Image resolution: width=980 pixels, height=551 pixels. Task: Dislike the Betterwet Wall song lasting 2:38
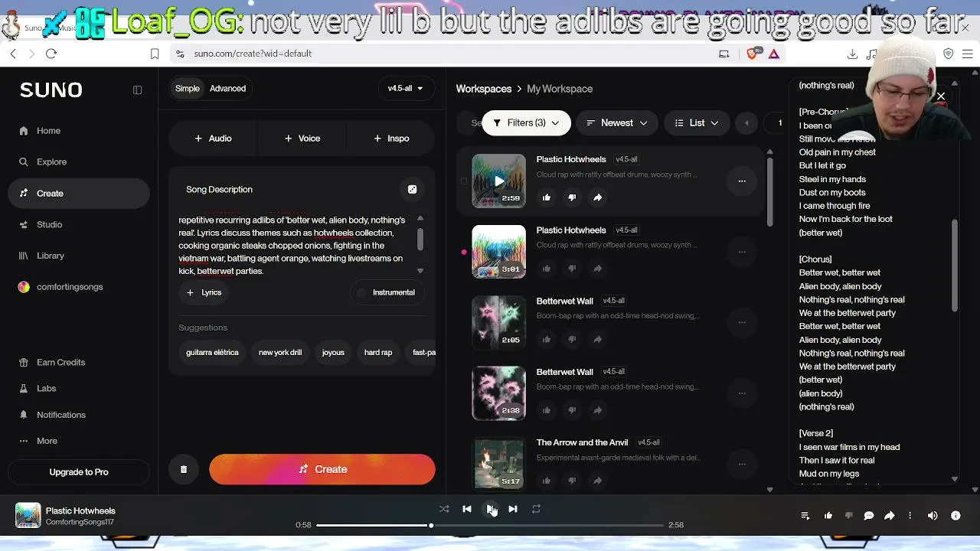click(x=572, y=410)
